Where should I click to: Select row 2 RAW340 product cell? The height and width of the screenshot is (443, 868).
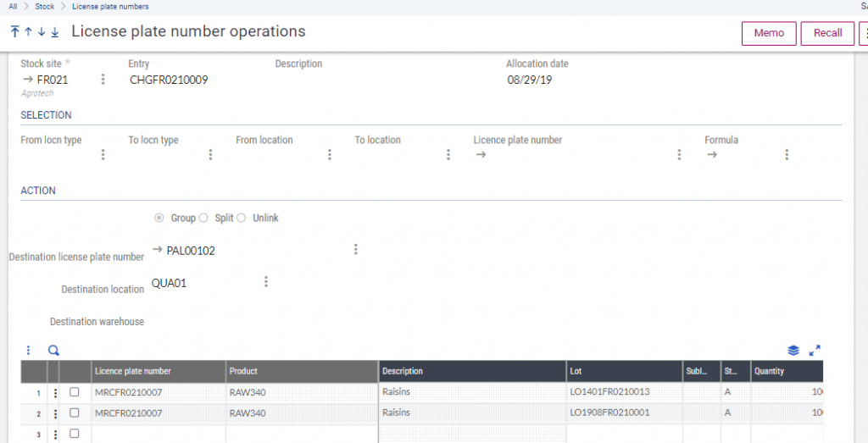(x=303, y=413)
